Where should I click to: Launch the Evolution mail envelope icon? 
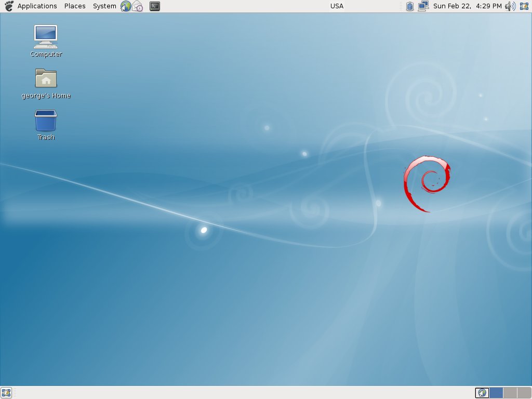click(x=137, y=6)
